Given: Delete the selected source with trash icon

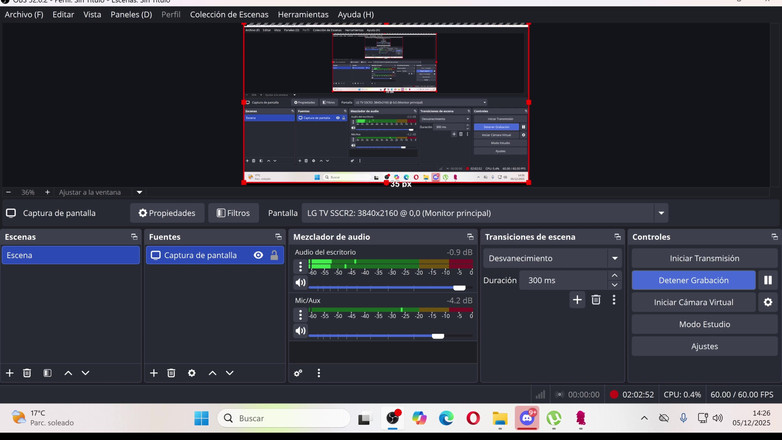Looking at the screenshot, I should click(x=171, y=373).
